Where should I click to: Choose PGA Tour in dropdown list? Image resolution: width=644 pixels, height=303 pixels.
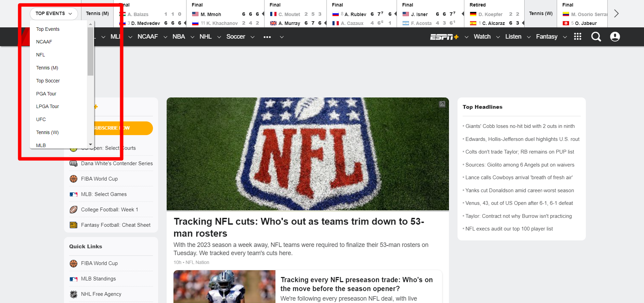46,94
